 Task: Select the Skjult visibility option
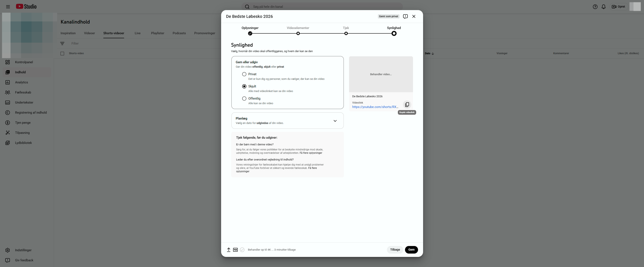point(244,86)
